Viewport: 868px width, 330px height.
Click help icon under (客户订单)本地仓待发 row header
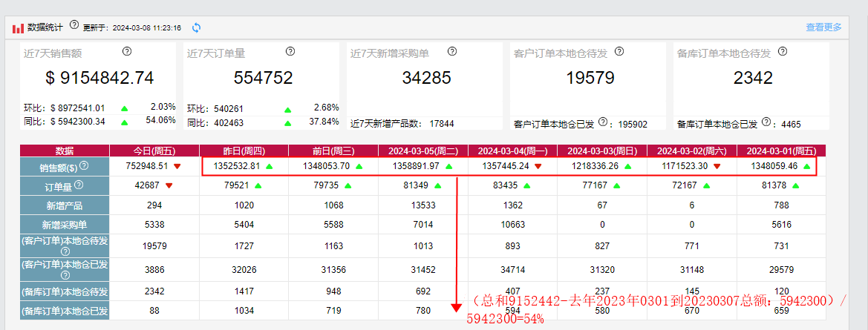pyautogui.click(x=64, y=251)
